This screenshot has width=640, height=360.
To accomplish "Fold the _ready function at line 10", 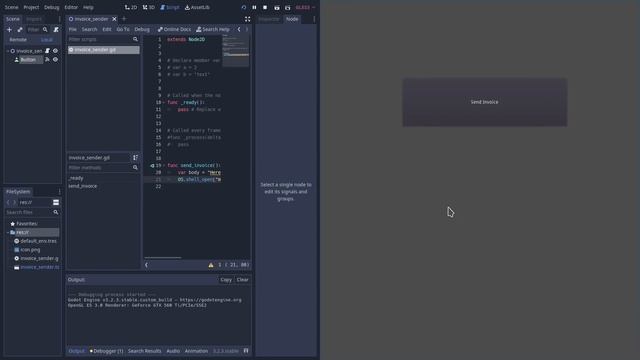I will (164, 102).
